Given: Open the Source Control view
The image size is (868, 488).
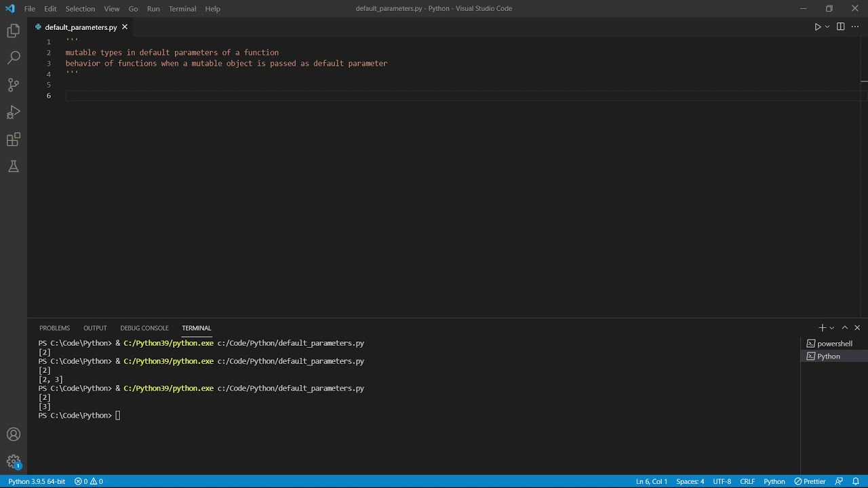Looking at the screenshot, I should (x=14, y=85).
